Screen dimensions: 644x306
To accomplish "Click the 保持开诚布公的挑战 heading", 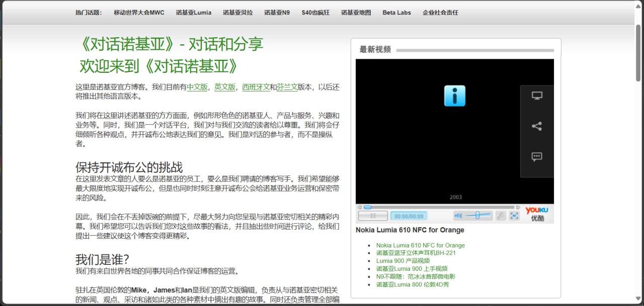I will click(x=129, y=167).
